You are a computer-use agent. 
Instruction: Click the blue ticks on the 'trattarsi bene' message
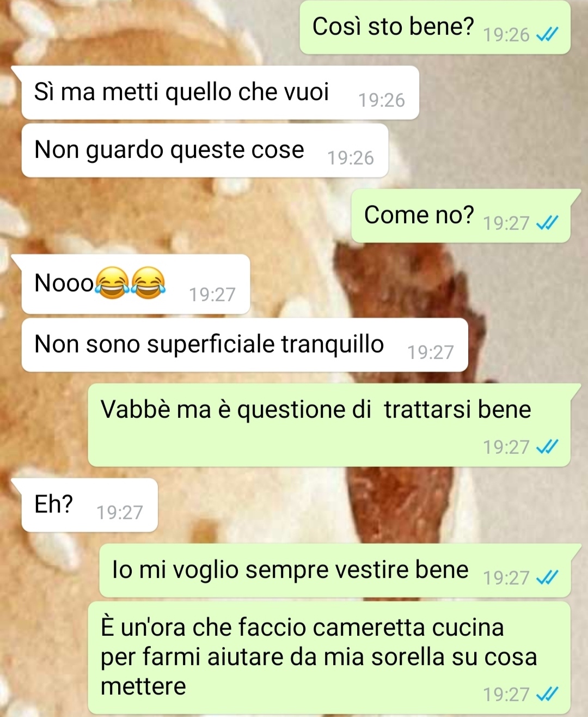(x=547, y=447)
